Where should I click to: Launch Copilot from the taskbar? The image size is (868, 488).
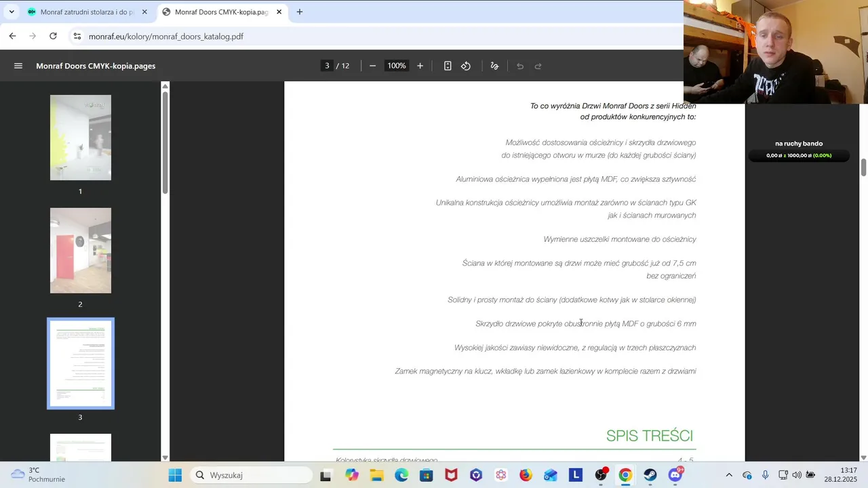coord(351,475)
